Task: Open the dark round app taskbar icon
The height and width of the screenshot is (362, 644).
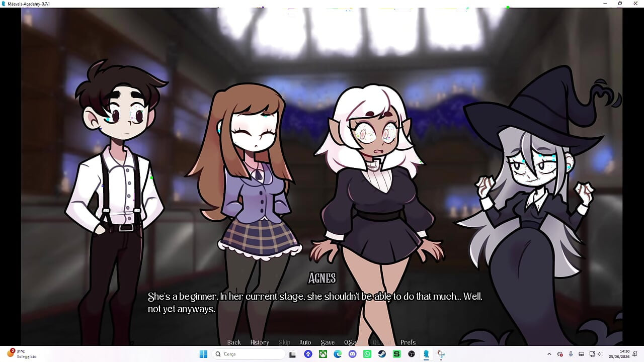Action: [x=412, y=354]
